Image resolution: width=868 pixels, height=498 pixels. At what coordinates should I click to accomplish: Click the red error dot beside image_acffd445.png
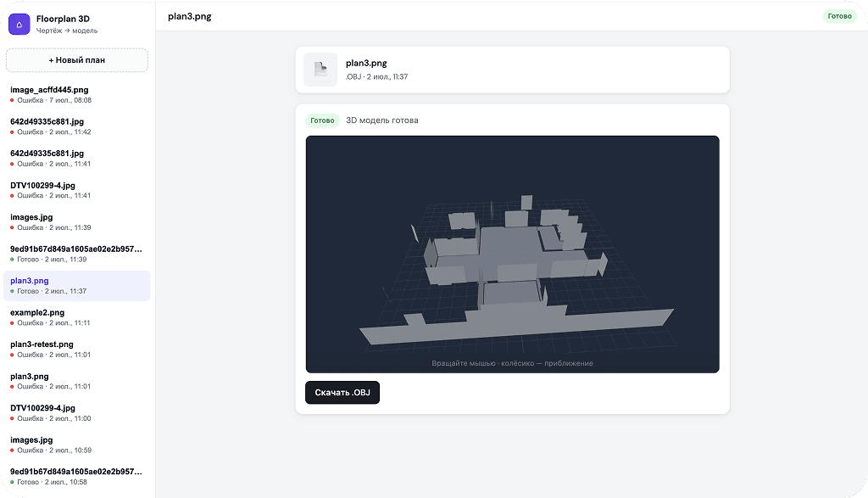(12, 100)
